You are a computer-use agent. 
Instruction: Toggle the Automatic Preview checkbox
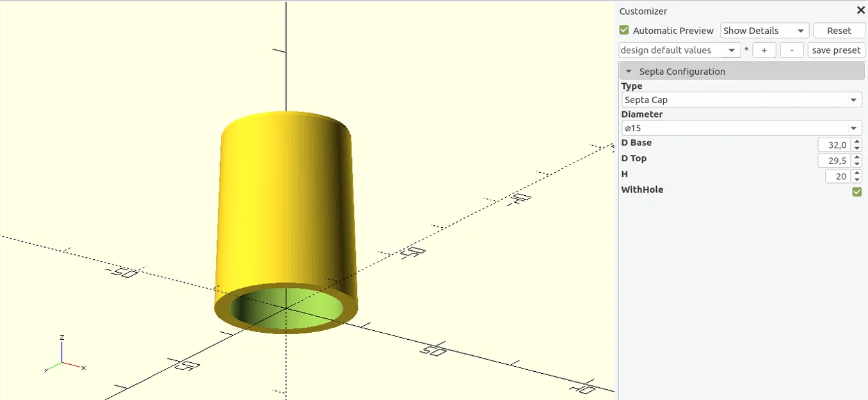pyautogui.click(x=623, y=30)
